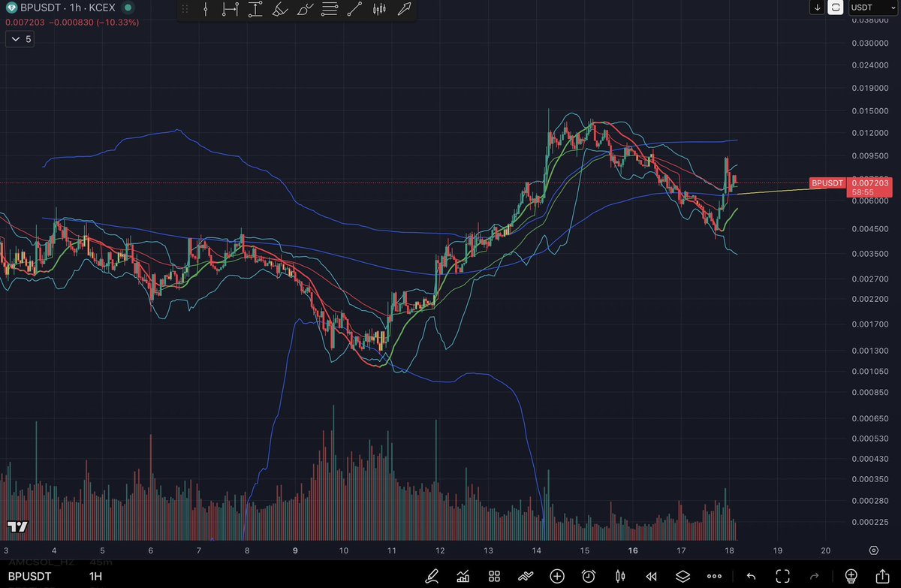
Task: Change the 1H interval at bottom
Action: [x=95, y=576]
